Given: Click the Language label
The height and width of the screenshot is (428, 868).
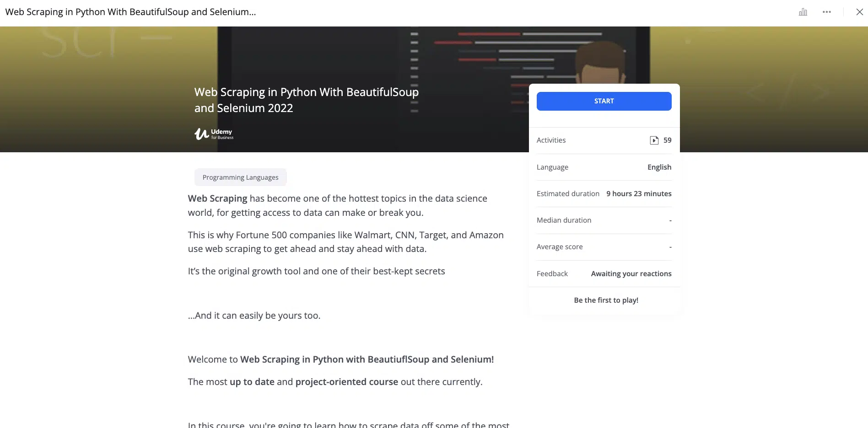Looking at the screenshot, I should (x=552, y=167).
